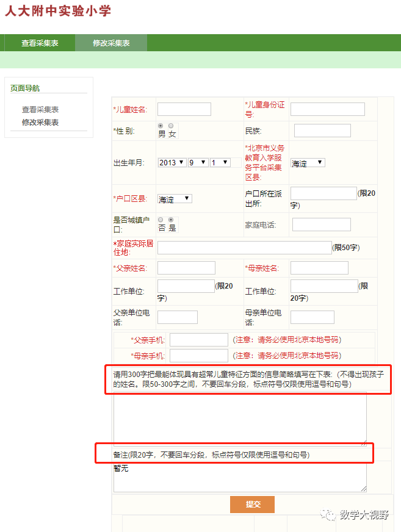Open birth day dropdown showing 1
Image resolution: width=401 pixels, height=532 pixels.
(220, 162)
